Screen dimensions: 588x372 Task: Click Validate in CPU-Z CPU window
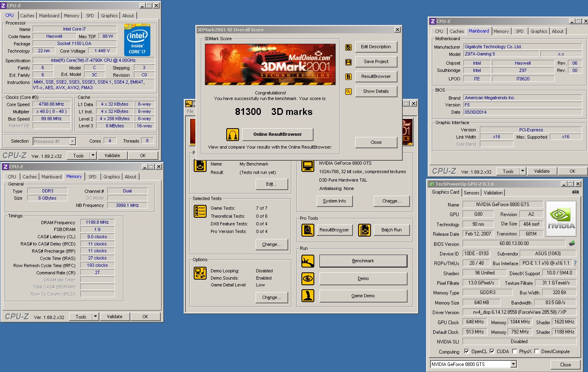[112, 155]
